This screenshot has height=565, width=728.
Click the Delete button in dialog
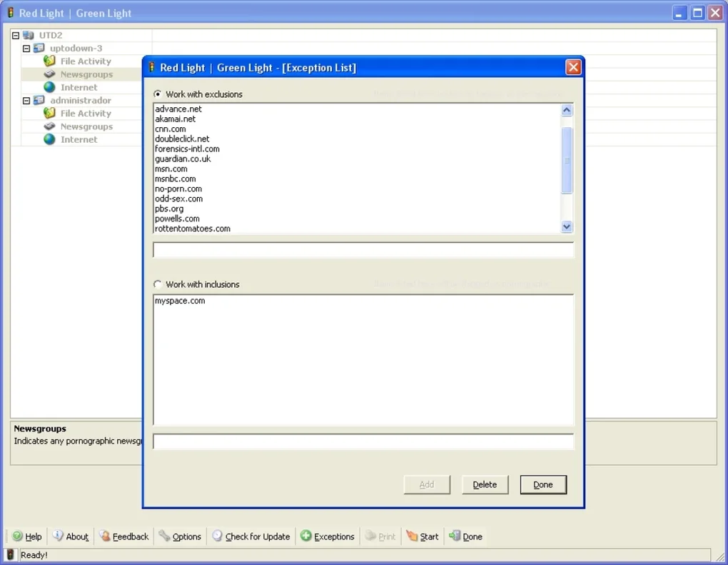[x=485, y=484]
